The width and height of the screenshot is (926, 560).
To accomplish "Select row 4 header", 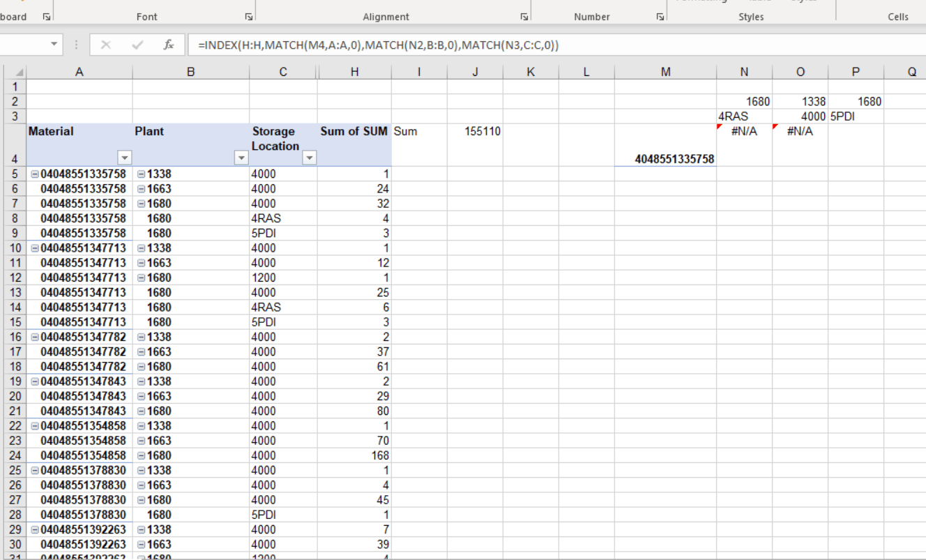I will 14,145.
